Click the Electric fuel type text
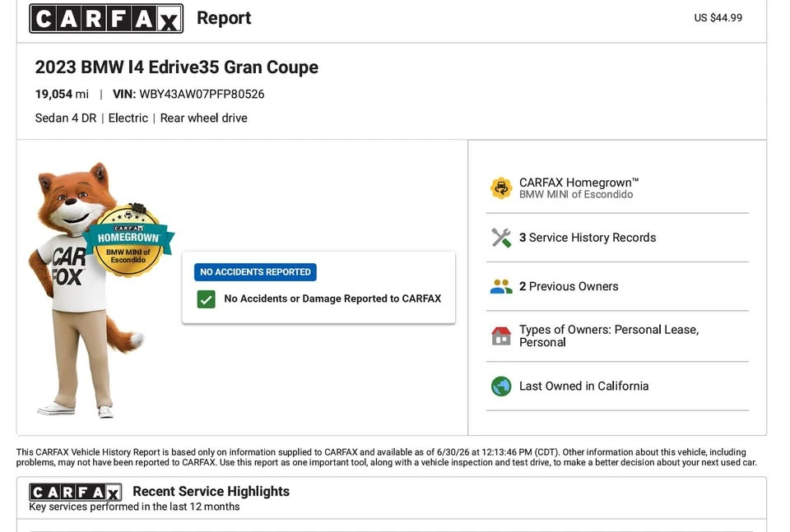Screen dimensions: 790x532 pos(128,118)
